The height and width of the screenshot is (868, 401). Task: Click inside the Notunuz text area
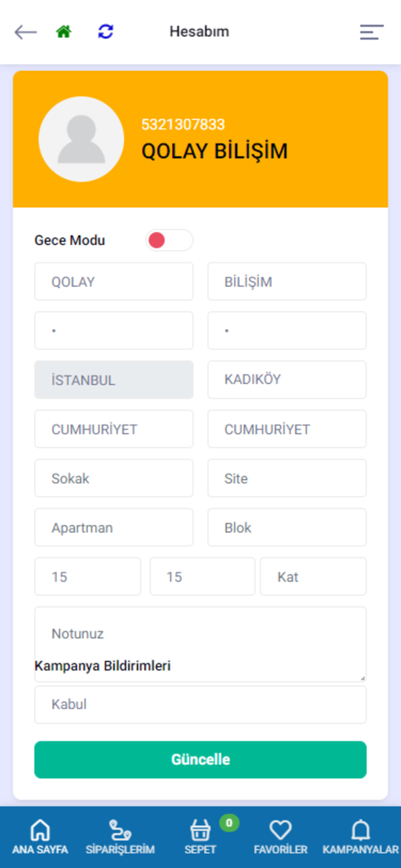pos(200,634)
